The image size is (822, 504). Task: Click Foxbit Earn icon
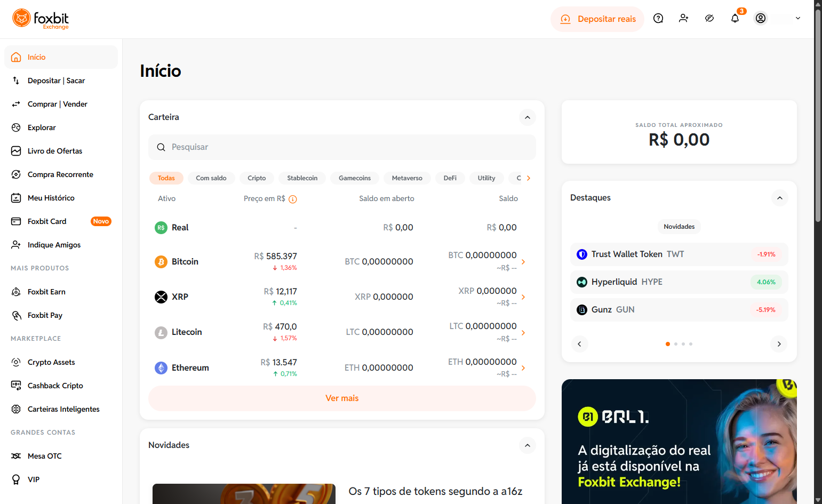coord(16,292)
